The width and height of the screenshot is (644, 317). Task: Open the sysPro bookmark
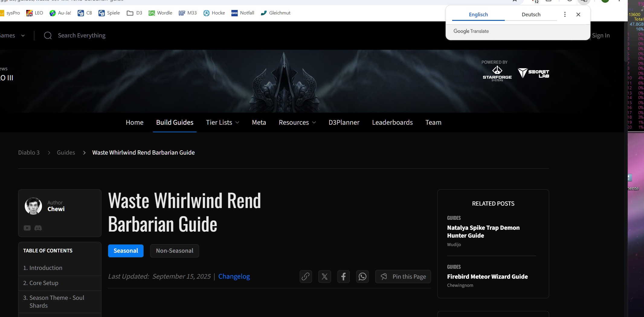(x=10, y=13)
